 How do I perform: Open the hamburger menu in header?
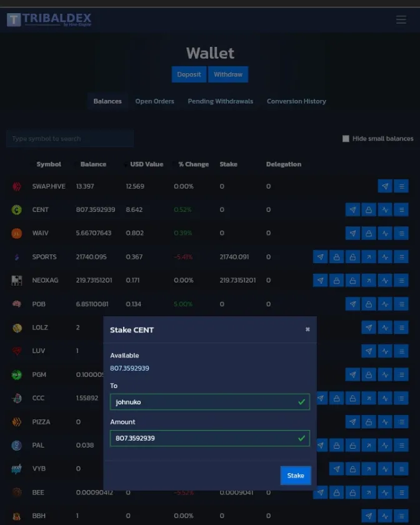pyautogui.click(x=401, y=19)
